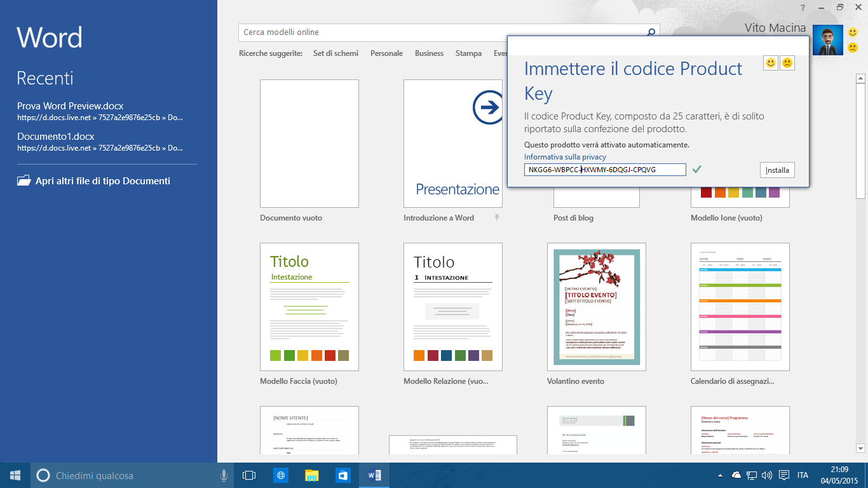Select the Set di schemi suggested search

(x=336, y=53)
